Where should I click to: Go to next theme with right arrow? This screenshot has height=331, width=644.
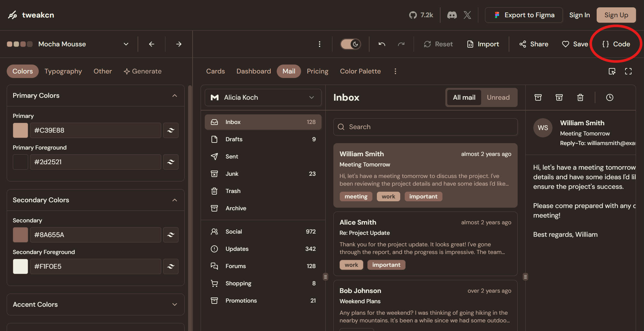[179, 44]
